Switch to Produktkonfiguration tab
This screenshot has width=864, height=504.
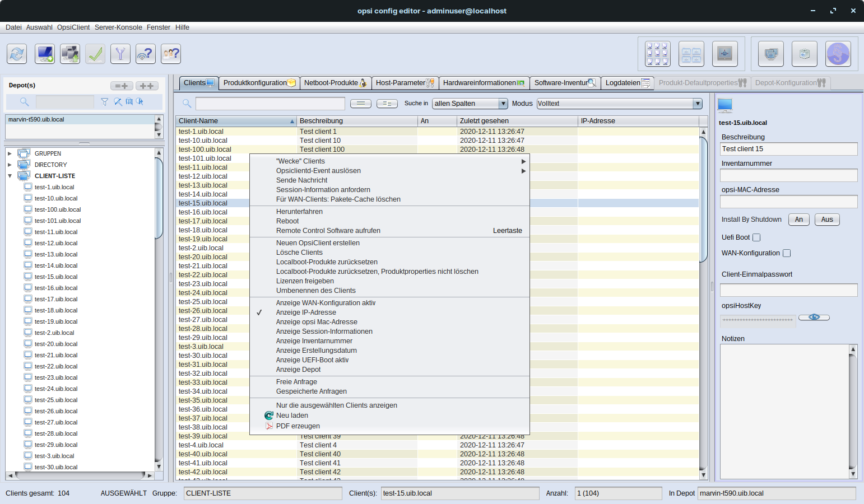pos(259,83)
